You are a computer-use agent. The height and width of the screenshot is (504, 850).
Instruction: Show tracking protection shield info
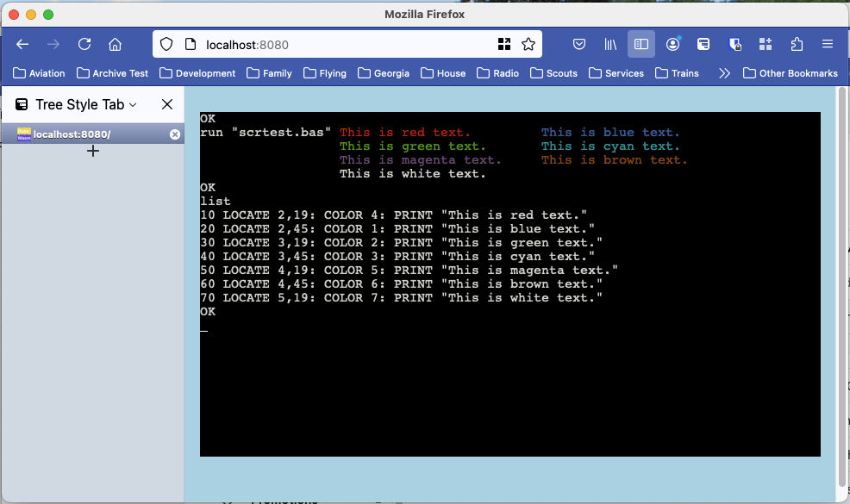(x=167, y=44)
